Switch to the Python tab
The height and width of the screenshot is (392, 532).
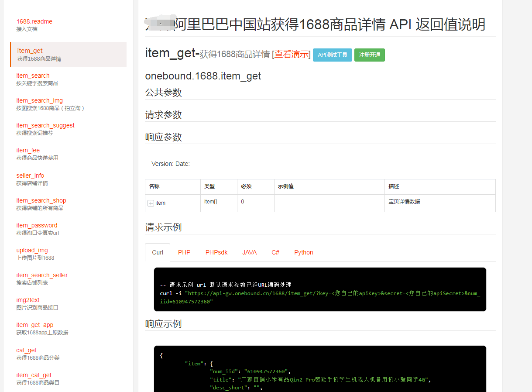(304, 252)
